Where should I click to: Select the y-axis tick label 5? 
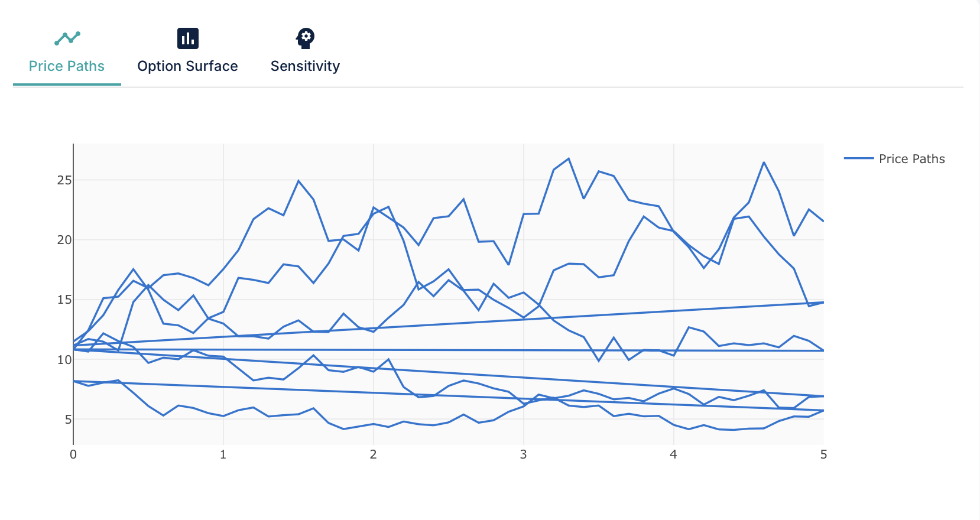[68, 420]
